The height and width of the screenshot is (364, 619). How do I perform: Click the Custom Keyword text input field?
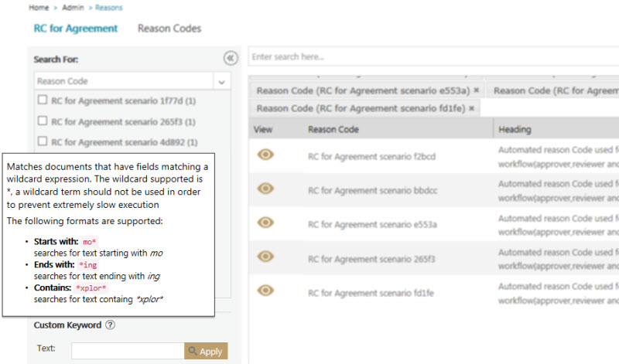[x=127, y=351]
